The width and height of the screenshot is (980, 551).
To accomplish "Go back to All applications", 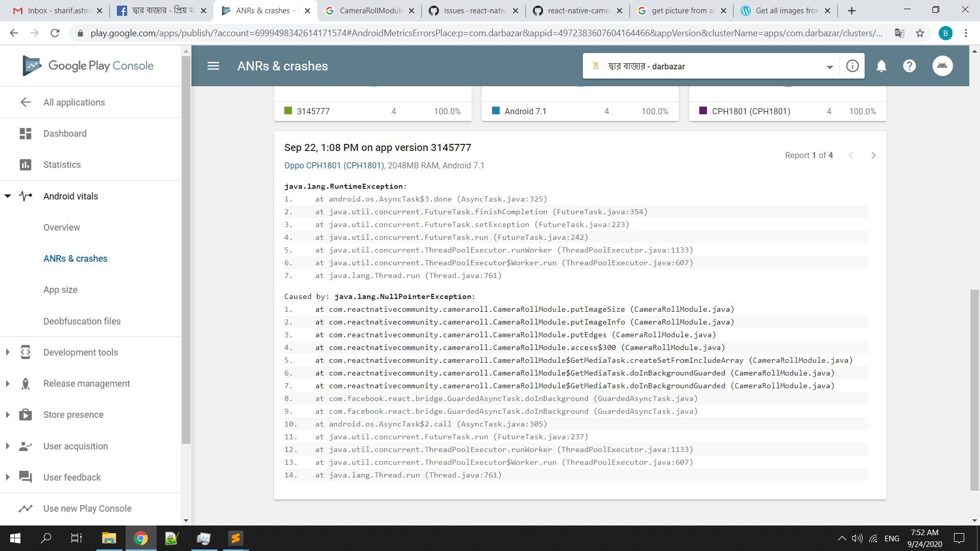I will click(x=74, y=103).
